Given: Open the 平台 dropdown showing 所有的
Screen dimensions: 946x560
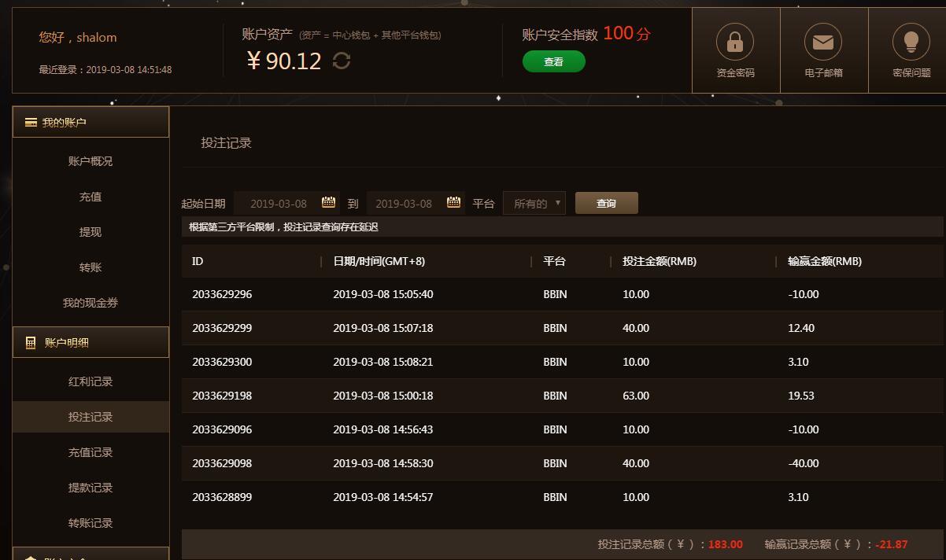Looking at the screenshot, I should click(x=534, y=203).
